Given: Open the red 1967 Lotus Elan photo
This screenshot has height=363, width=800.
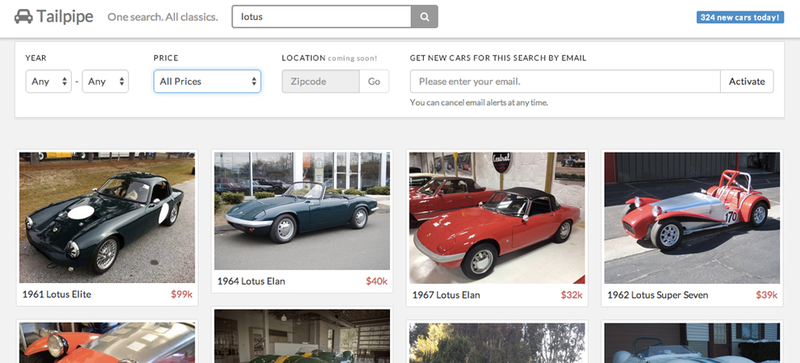Looking at the screenshot, I should [497, 217].
